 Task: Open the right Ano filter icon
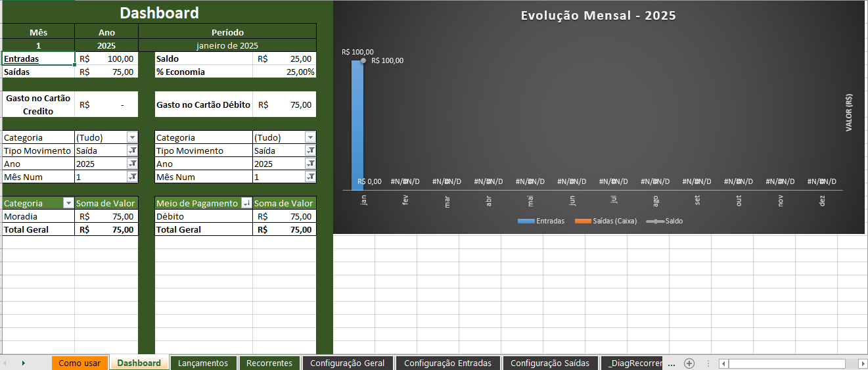pos(310,164)
